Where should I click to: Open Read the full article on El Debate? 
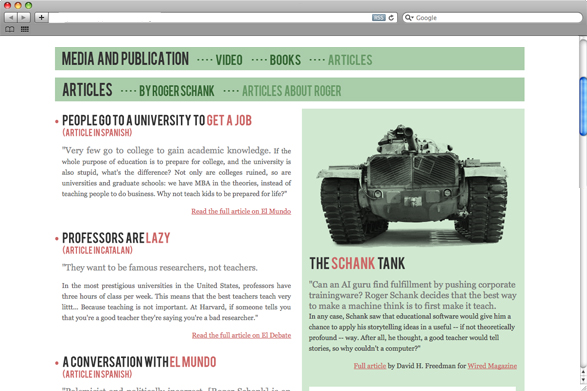tap(241, 335)
